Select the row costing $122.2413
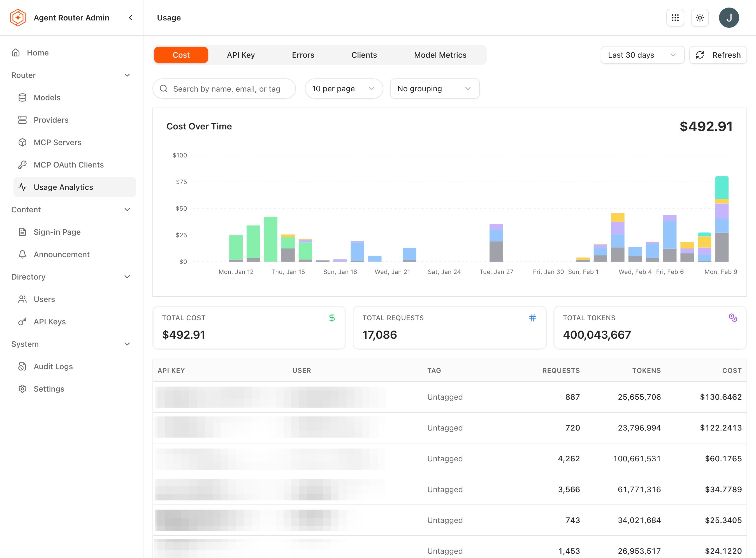Image resolution: width=756 pixels, height=558 pixels. pos(450,428)
